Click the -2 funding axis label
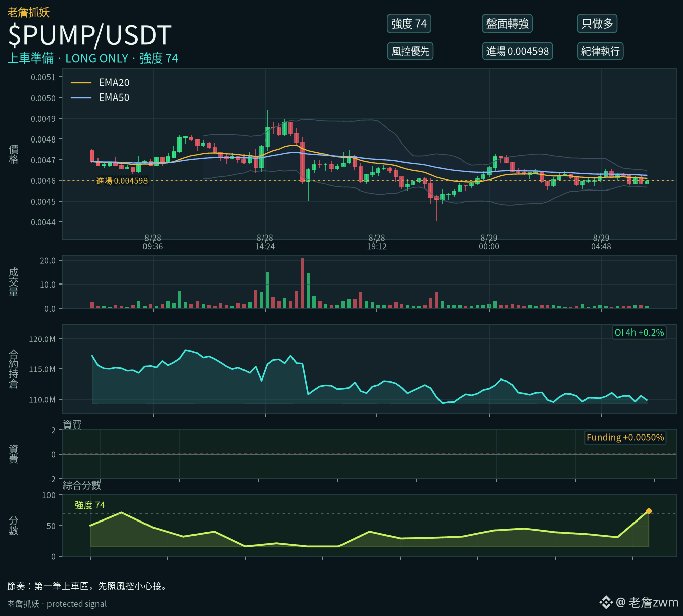 pyautogui.click(x=52, y=479)
